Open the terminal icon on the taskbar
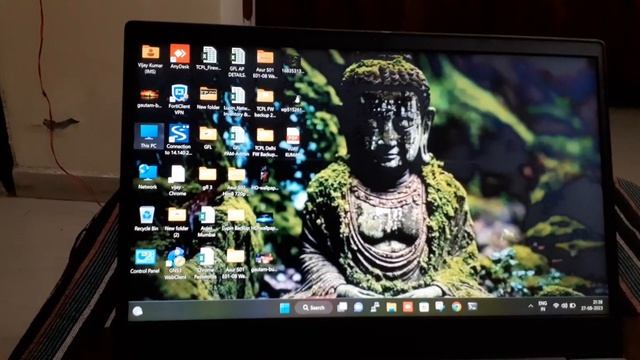Screen dimensions: 640x360 (x=472, y=306)
